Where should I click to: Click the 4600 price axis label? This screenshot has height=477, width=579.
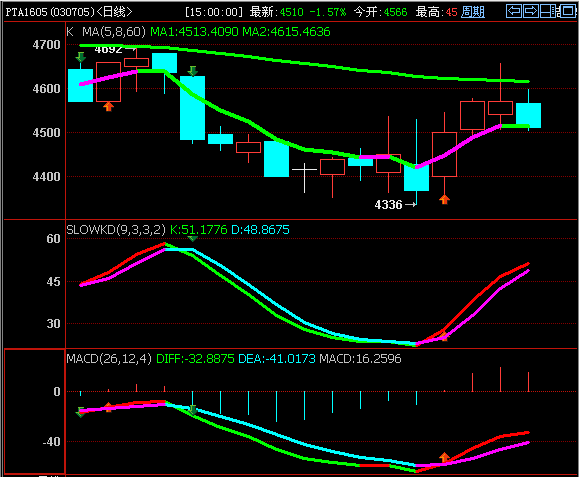pos(47,89)
